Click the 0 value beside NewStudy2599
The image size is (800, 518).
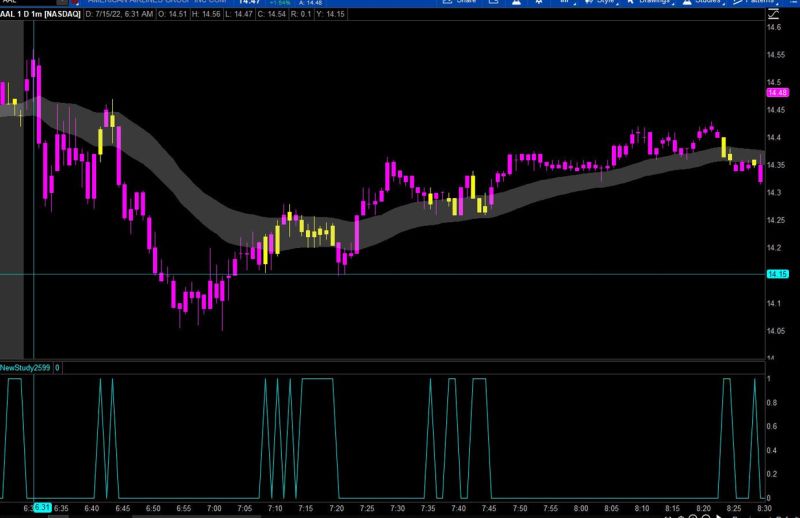(x=57, y=367)
